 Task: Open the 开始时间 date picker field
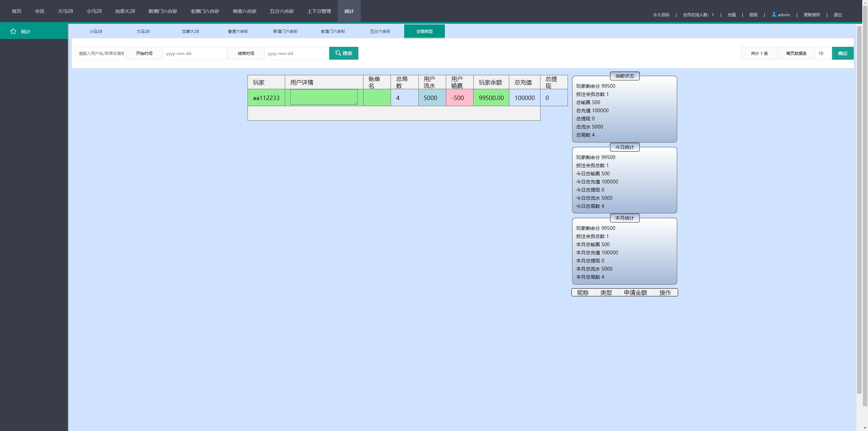click(x=195, y=53)
